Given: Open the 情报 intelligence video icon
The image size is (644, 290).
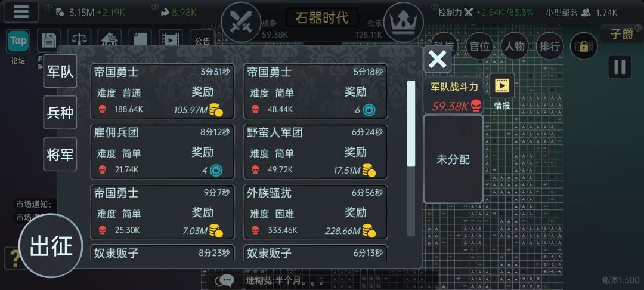Looking at the screenshot, I should pos(502,86).
